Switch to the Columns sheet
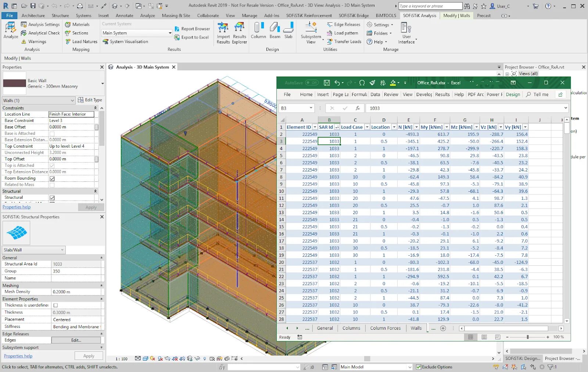Viewport: 588px width, 372px height. (x=351, y=328)
